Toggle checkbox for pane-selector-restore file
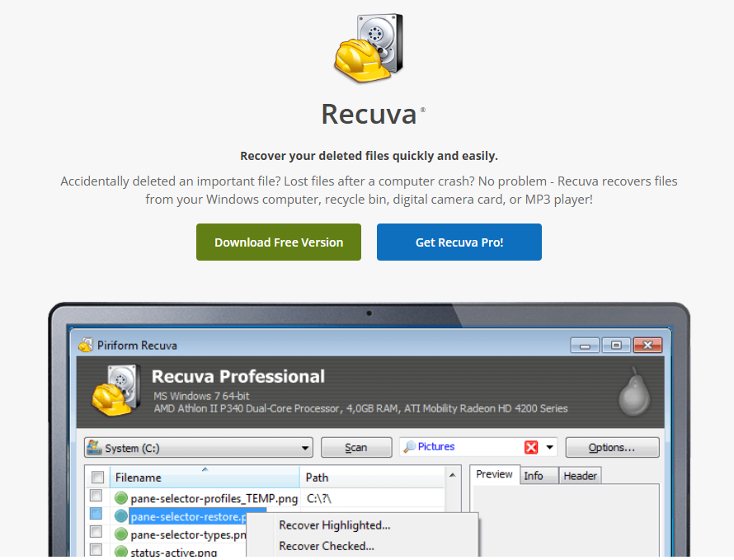 pyautogui.click(x=96, y=514)
